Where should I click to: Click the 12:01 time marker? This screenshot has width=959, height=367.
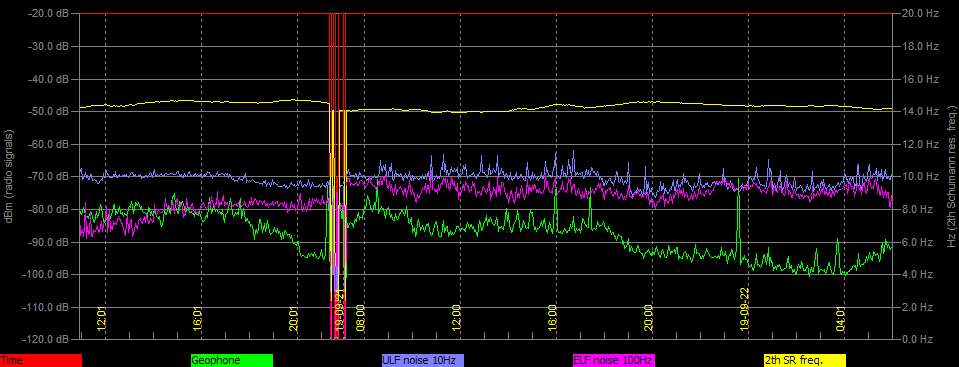[x=102, y=319]
